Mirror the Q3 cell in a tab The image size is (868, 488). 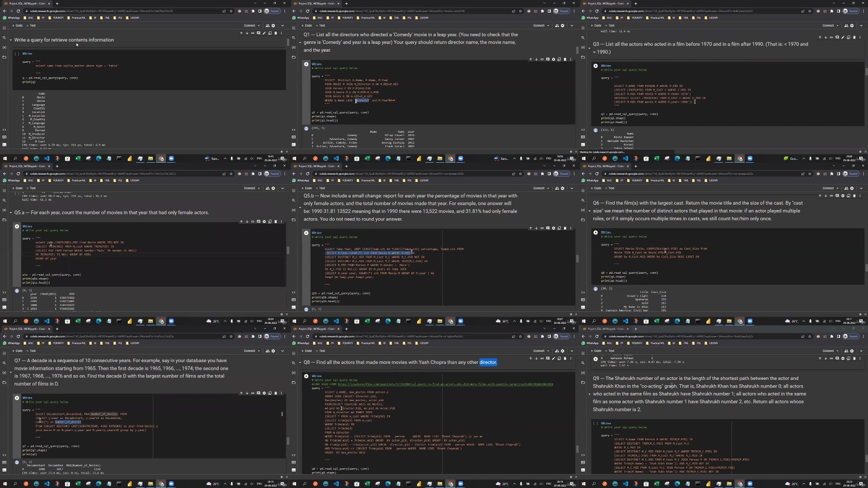click(x=849, y=37)
